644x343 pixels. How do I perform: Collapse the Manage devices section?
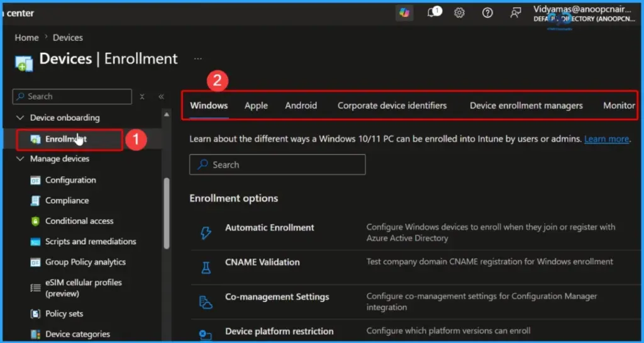point(19,159)
